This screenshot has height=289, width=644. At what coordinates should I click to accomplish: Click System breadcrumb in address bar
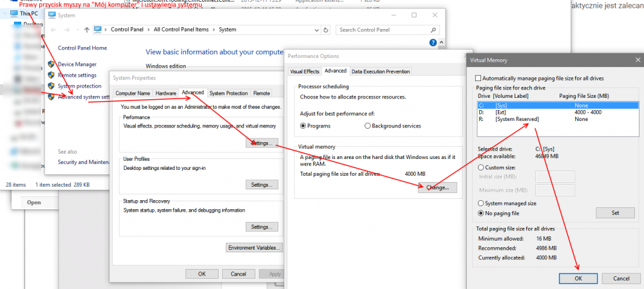[227, 30]
